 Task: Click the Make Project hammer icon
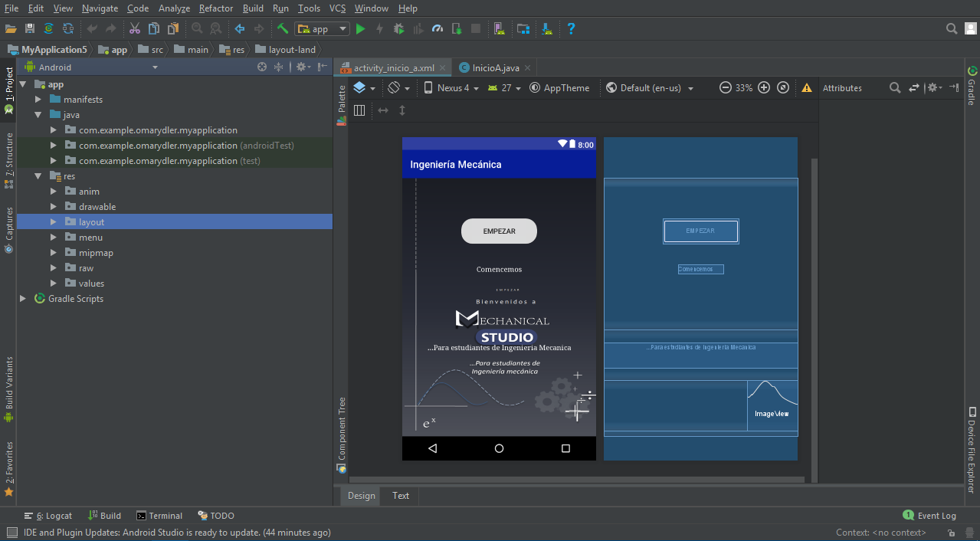[283, 29]
